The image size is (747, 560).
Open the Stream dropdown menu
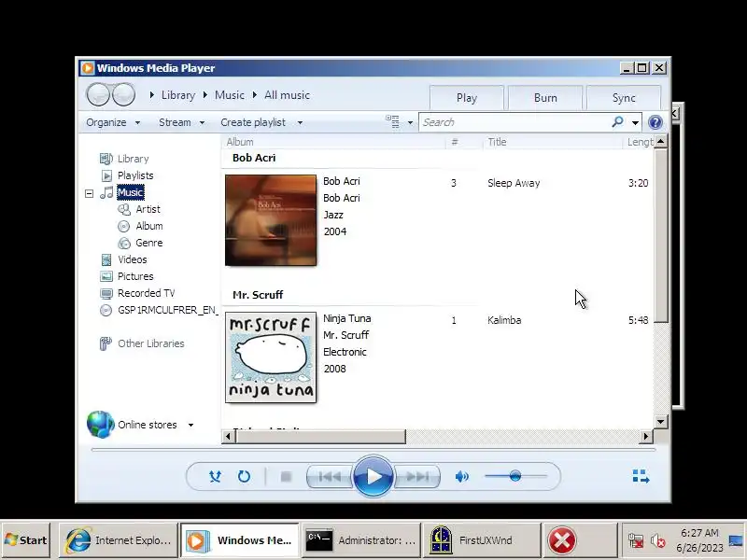pos(181,122)
